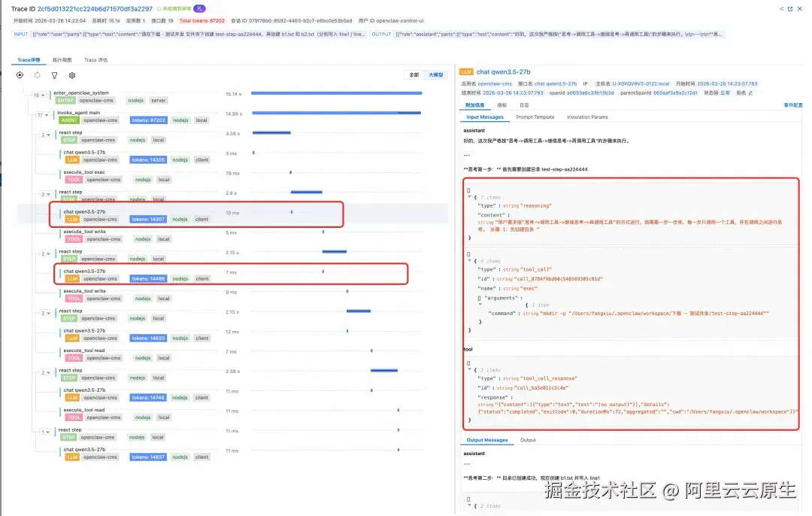
Task: Collapse the react step lasting 2.38 s
Action: pos(46,372)
